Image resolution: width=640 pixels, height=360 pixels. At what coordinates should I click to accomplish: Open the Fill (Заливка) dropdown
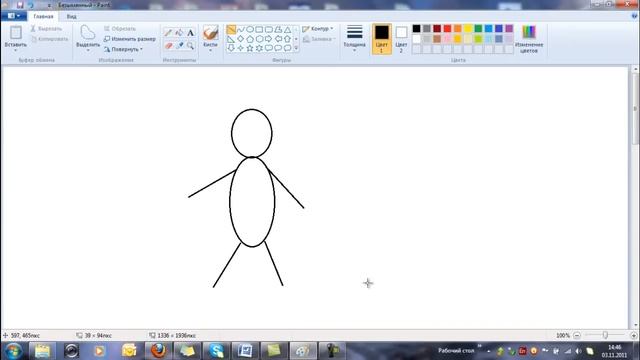pos(319,39)
